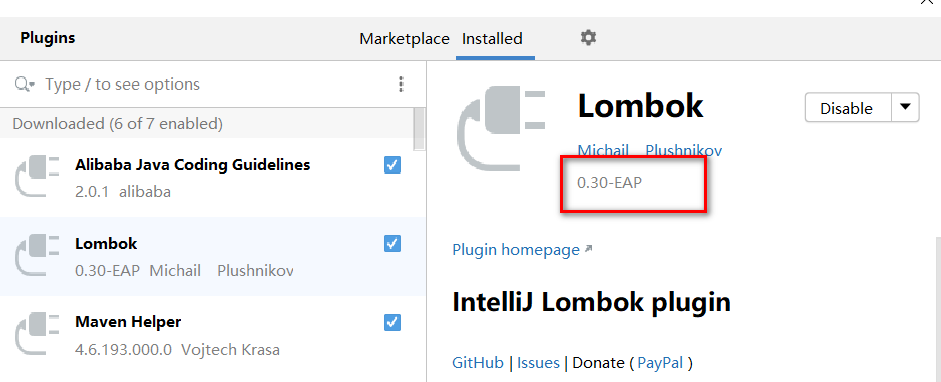Switch to the Marketplace tab
This screenshot has height=382, width=941.
click(404, 39)
